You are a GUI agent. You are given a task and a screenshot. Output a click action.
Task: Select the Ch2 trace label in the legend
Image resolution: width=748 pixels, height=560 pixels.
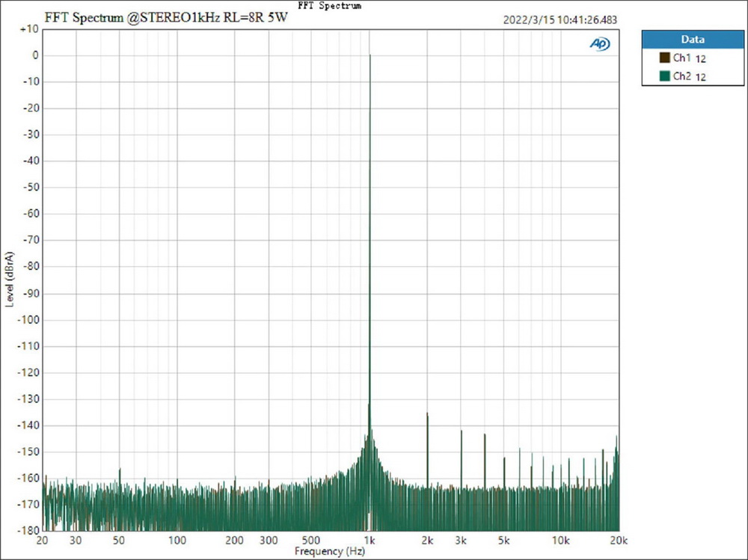point(681,76)
